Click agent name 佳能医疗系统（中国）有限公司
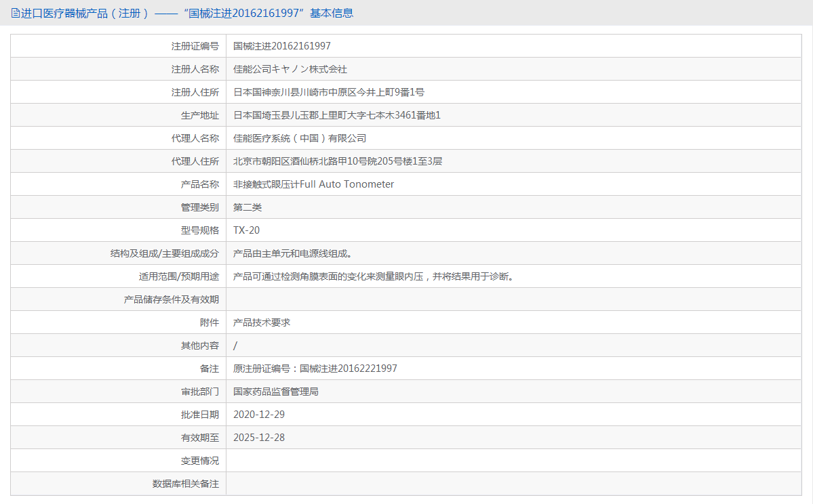 300,138
